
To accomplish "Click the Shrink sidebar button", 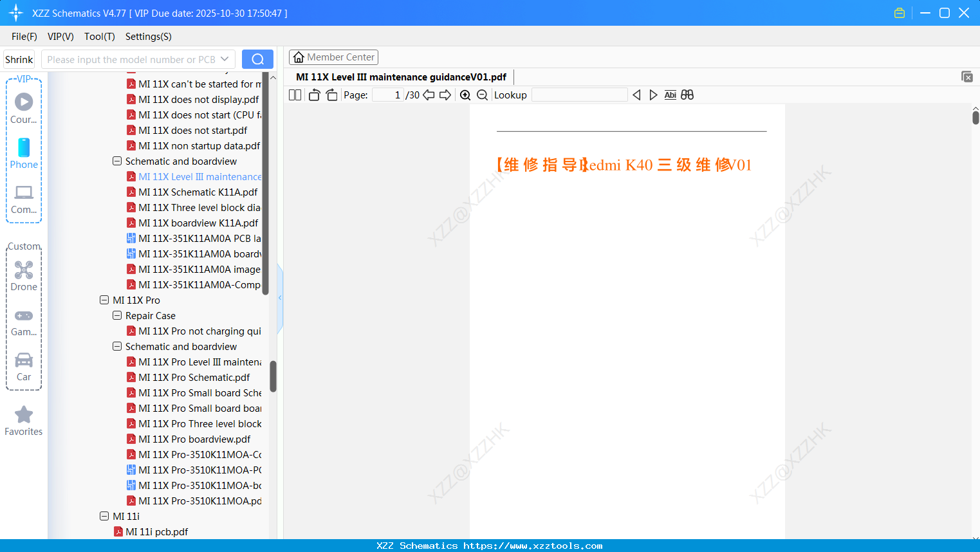I will click(19, 59).
